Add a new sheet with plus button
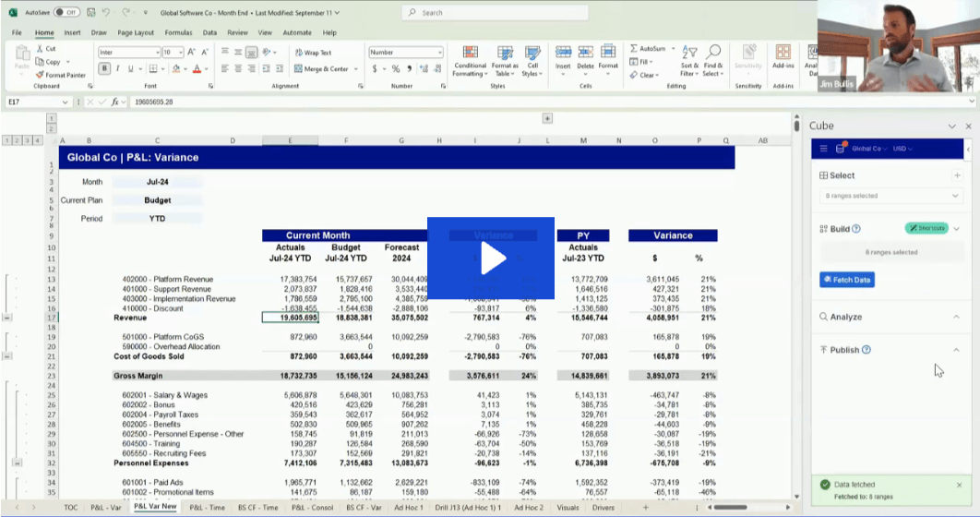980x517 pixels. coord(646,508)
